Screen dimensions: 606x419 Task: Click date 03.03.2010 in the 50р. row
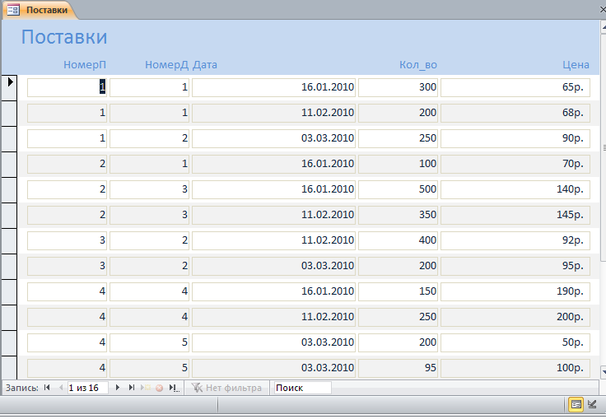[x=274, y=342]
